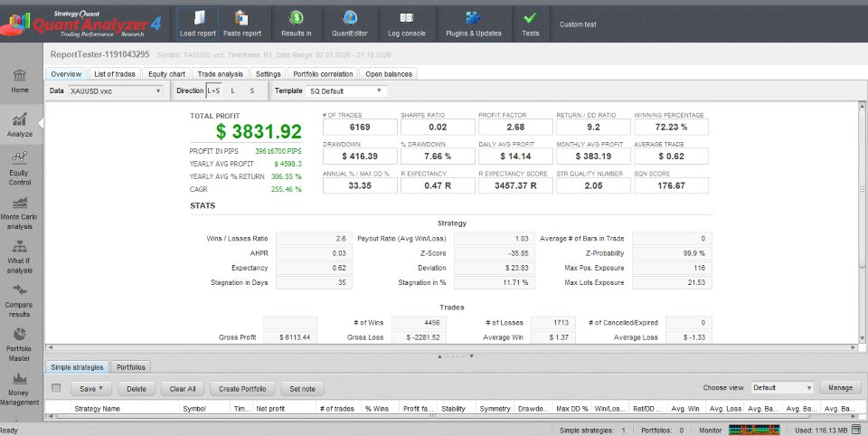Image resolution: width=868 pixels, height=436 pixels.
Task: Click the Clear All button
Action: 183,389
